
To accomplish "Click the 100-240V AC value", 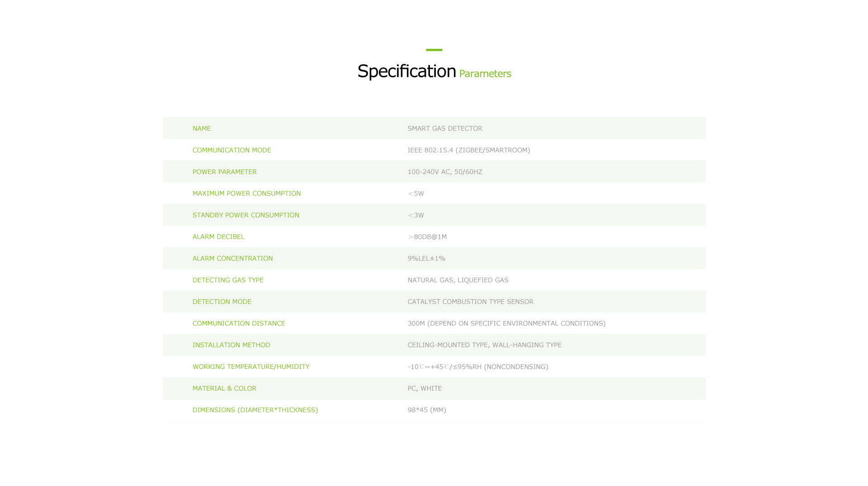I will [444, 172].
